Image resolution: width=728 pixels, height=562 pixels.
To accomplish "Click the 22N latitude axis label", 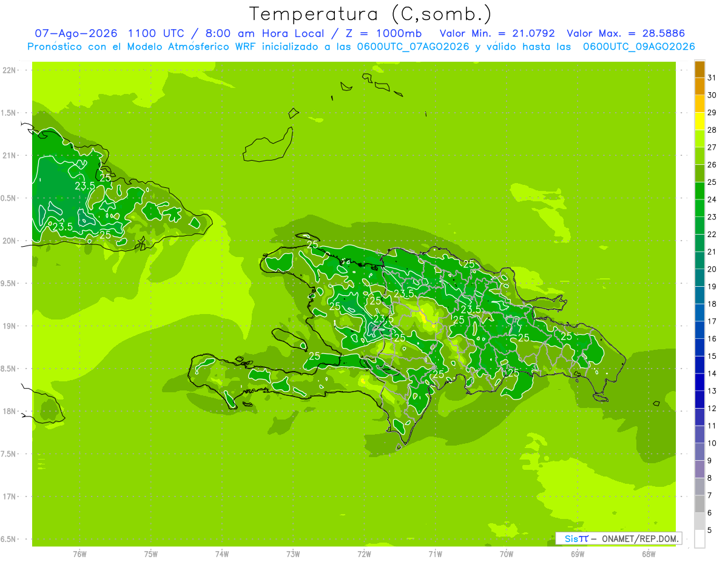I will point(9,70).
